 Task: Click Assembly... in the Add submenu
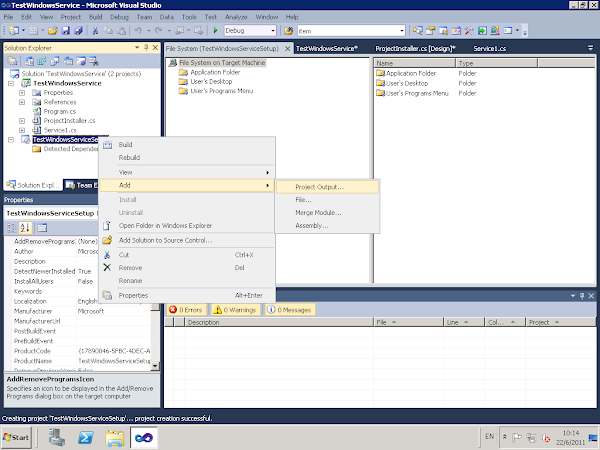pos(327,226)
